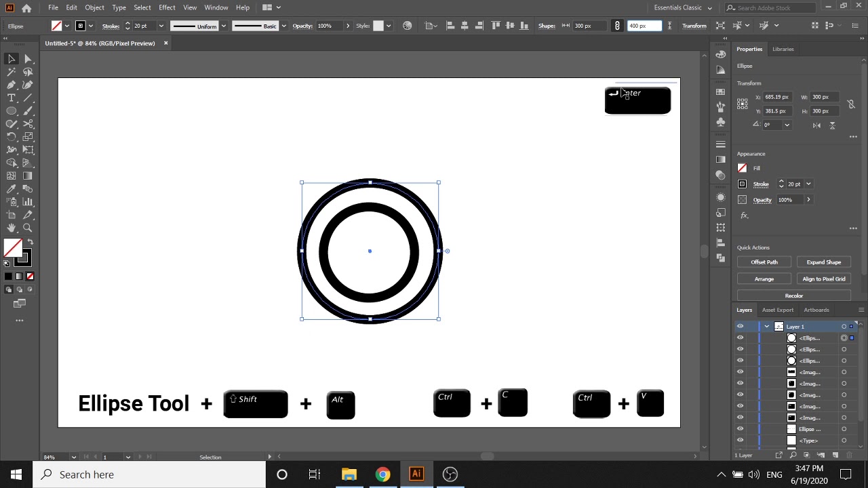Click the Fill swatch in Appearance panel
The image size is (868, 488).
click(x=742, y=168)
